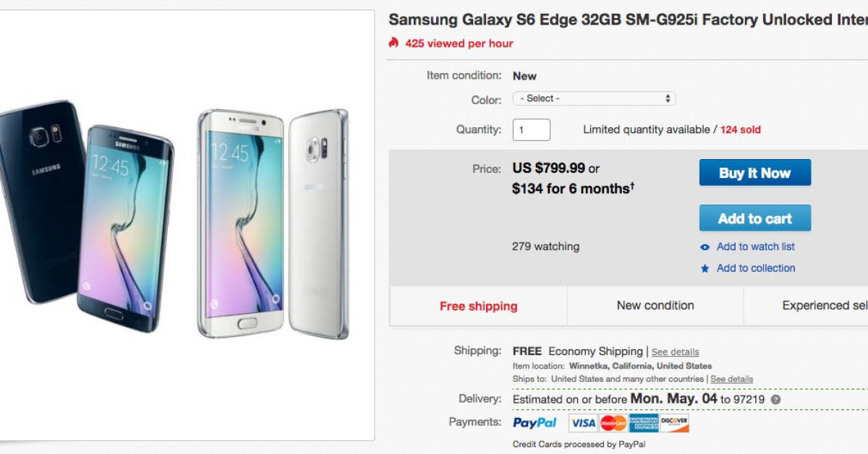Click the Add to collection link

click(x=755, y=268)
